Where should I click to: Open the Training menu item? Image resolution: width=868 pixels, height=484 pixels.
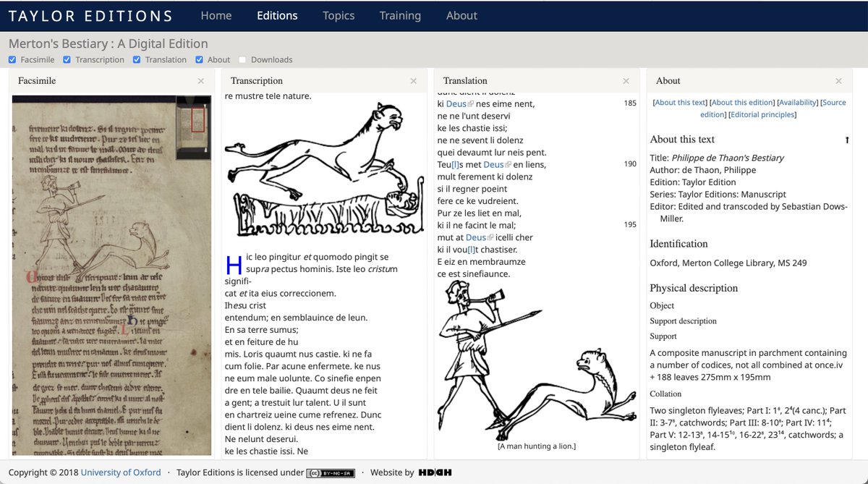[400, 15]
